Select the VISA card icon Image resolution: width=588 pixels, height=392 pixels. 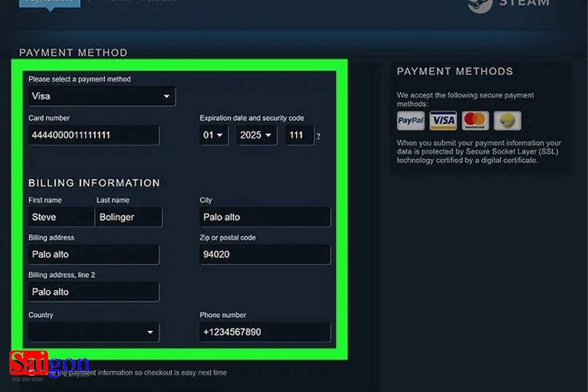point(443,120)
